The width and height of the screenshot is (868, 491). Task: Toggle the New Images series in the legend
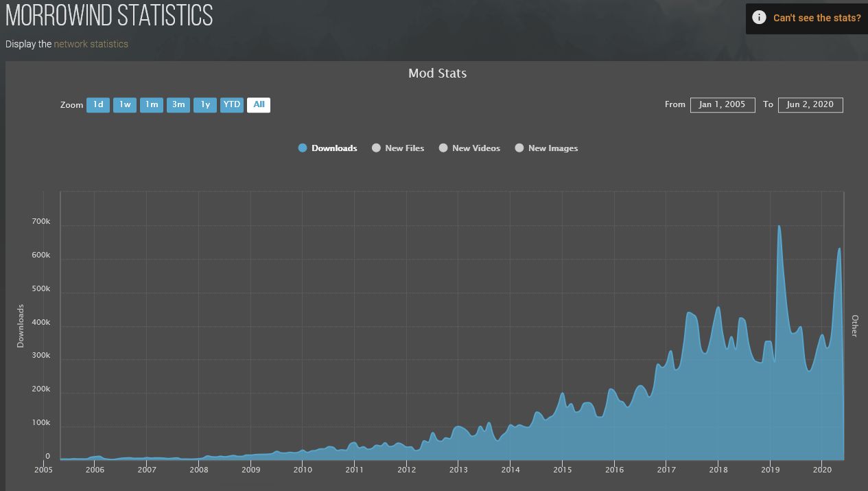546,148
